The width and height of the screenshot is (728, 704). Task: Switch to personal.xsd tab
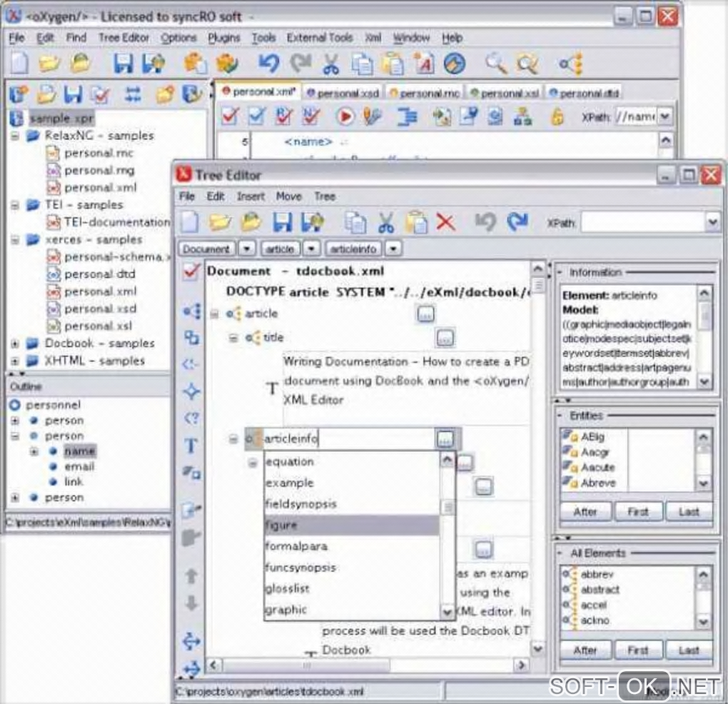click(x=343, y=94)
